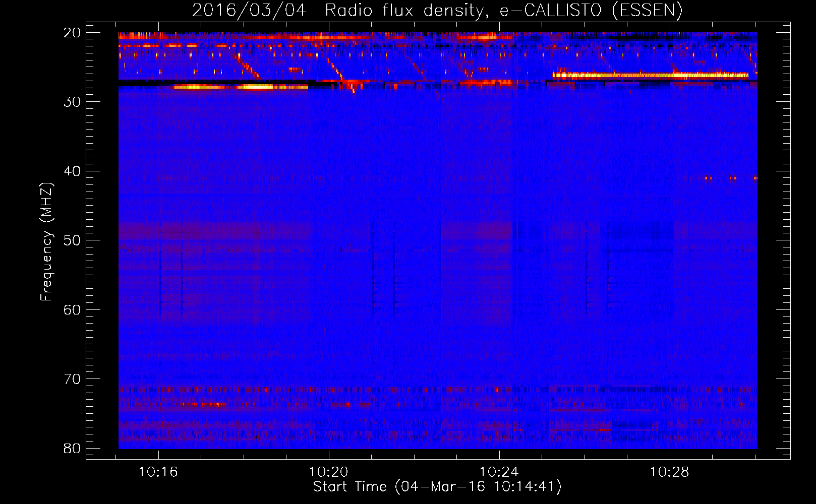This screenshot has height=504, width=816.
Task: Click the red dashes near 41 MHz
Action: [x=731, y=178]
